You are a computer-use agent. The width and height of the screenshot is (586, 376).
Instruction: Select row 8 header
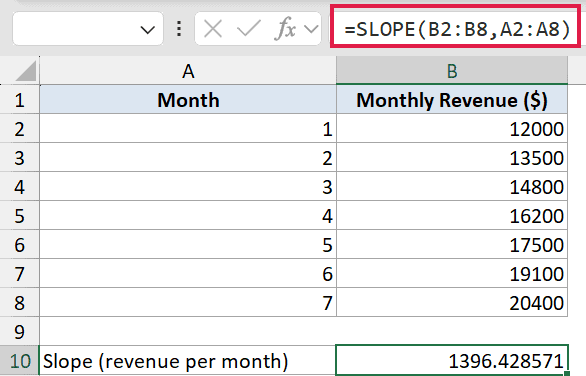click(19, 302)
